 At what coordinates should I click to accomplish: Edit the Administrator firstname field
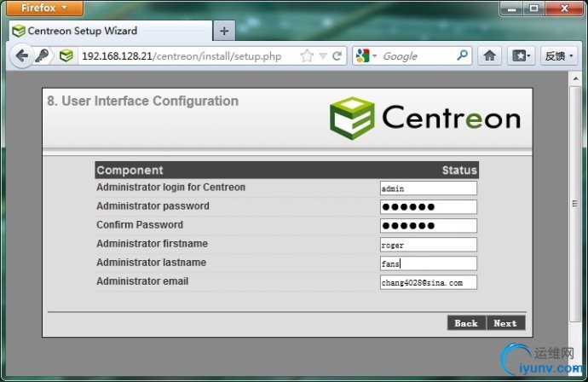(x=429, y=245)
